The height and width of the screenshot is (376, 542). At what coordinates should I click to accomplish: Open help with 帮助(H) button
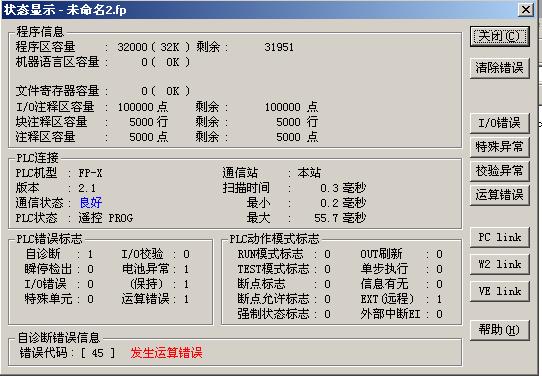click(x=499, y=330)
